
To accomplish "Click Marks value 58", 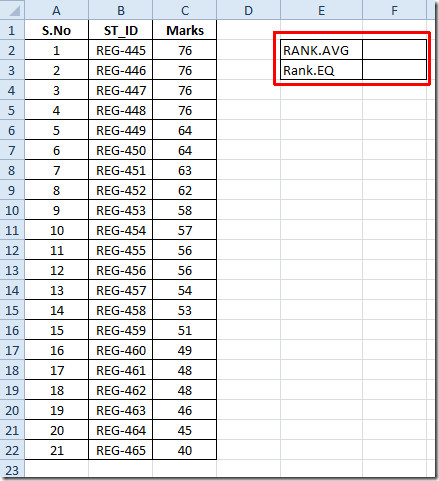I will 185,210.
